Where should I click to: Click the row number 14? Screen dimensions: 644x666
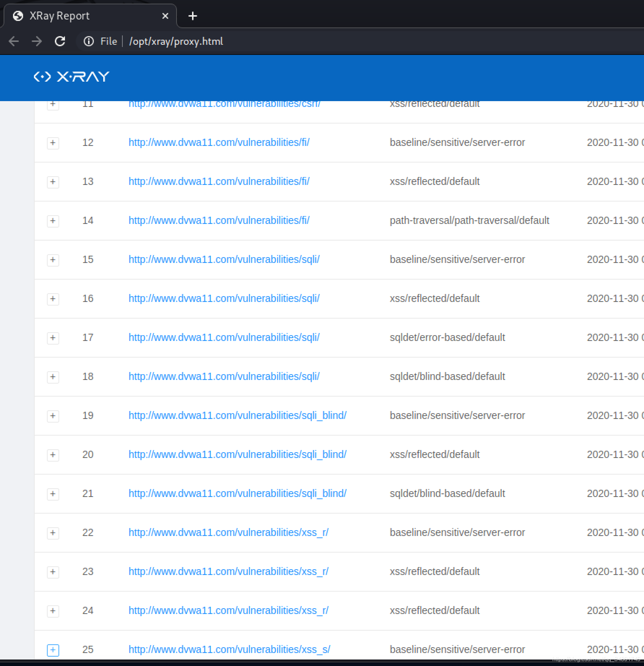(x=88, y=220)
